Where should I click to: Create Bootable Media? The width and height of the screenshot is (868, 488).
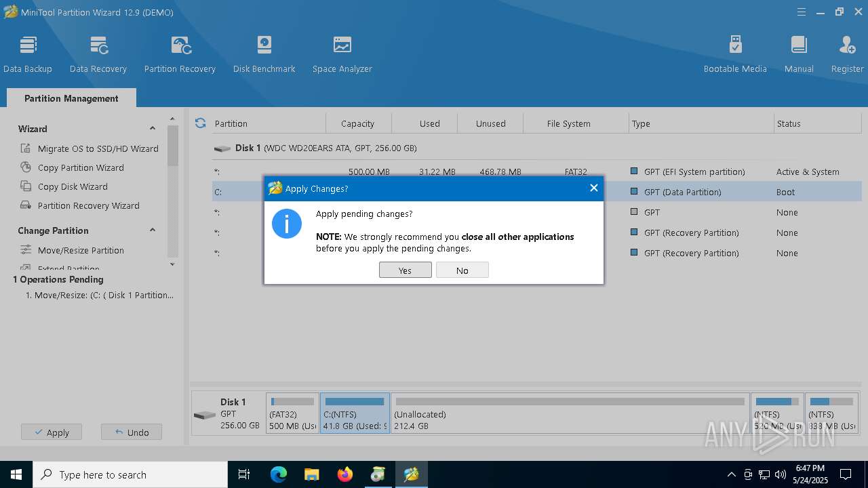735,54
